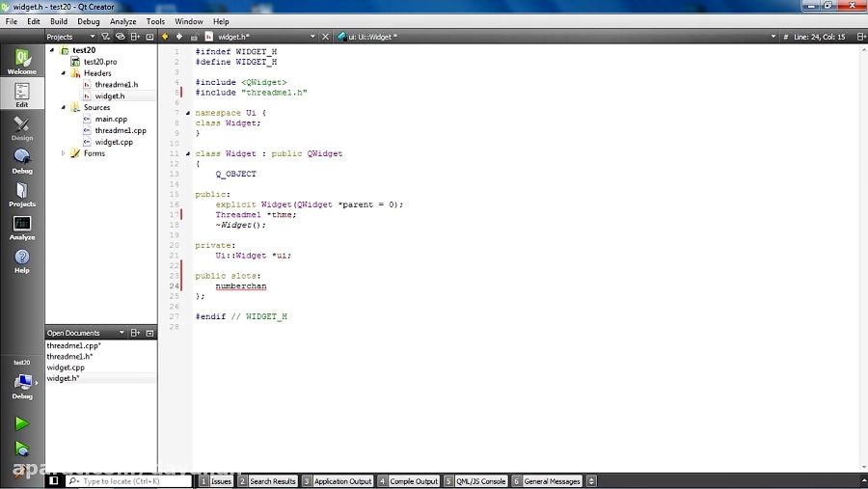Toggle the sidebar visibility button
868x489 pixels.
click(54, 480)
